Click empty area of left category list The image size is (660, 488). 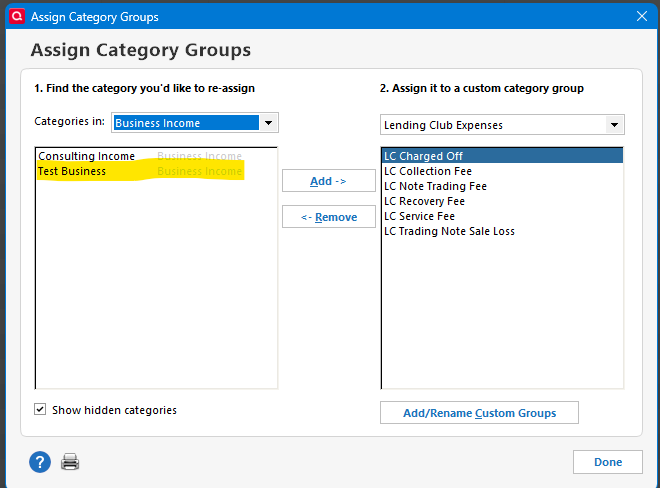156,290
